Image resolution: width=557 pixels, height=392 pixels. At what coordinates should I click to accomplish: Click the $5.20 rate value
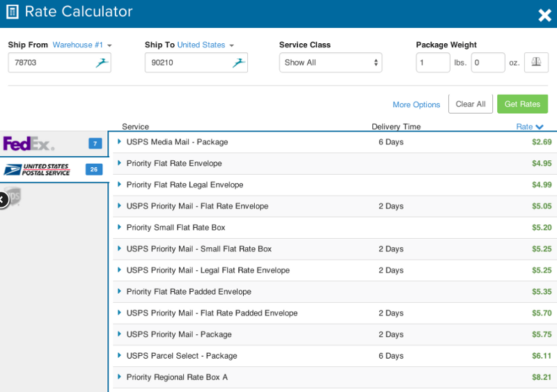pyautogui.click(x=542, y=228)
